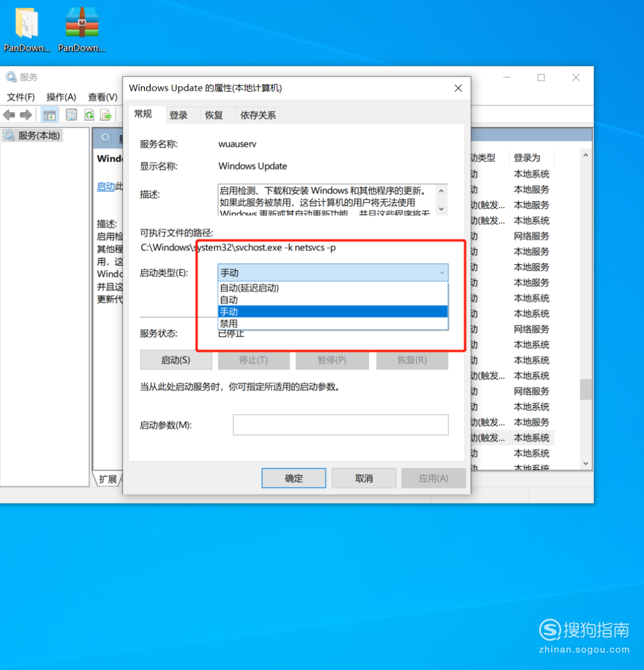Open properties via the toolbar properties icon
The height and width of the screenshot is (670, 644).
point(72,115)
